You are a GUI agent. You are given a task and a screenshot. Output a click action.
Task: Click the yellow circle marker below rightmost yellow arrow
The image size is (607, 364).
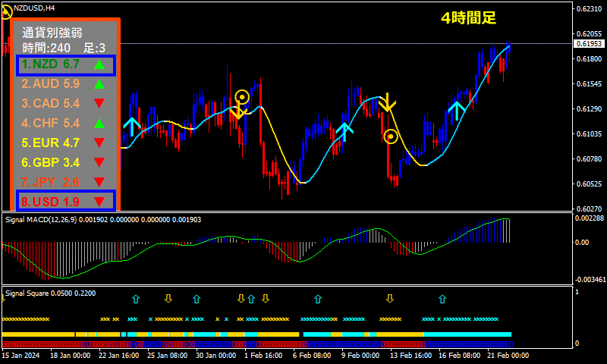[391, 136]
